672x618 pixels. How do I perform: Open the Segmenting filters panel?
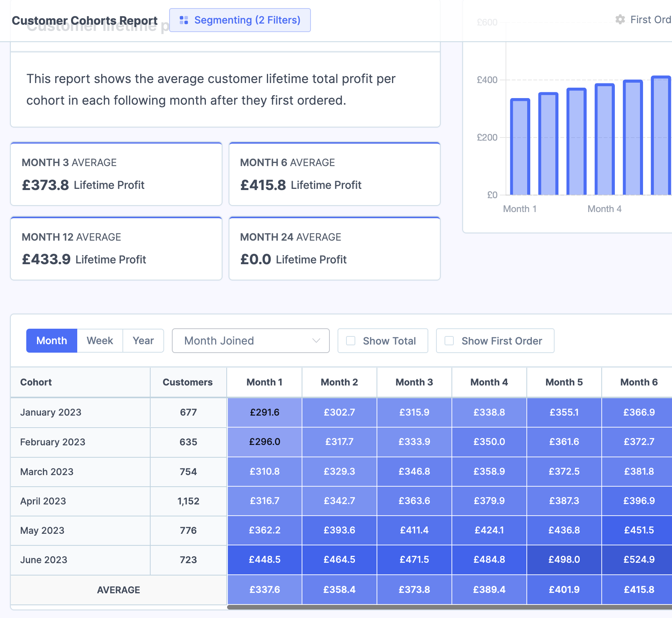pyautogui.click(x=240, y=20)
